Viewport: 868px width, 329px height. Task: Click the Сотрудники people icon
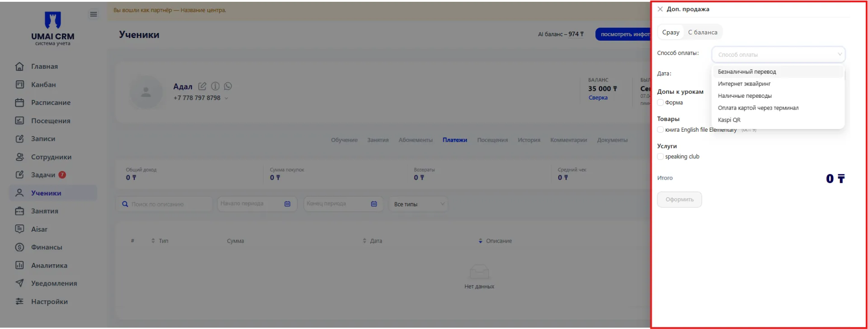click(19, 157)
